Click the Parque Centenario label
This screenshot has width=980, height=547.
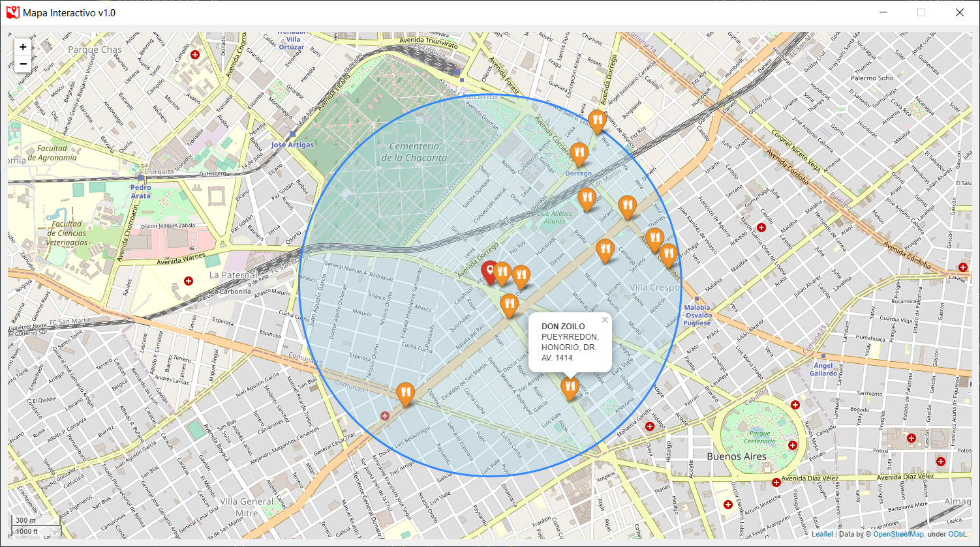point(760,437)
